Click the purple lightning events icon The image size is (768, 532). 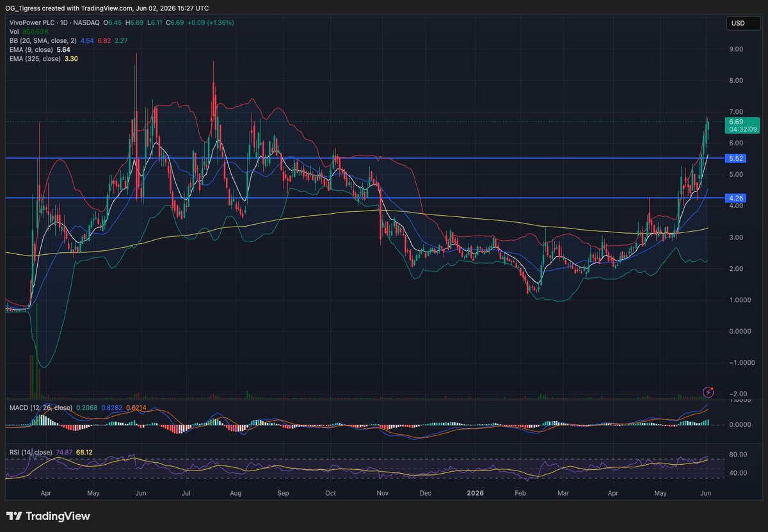point(708,391)
